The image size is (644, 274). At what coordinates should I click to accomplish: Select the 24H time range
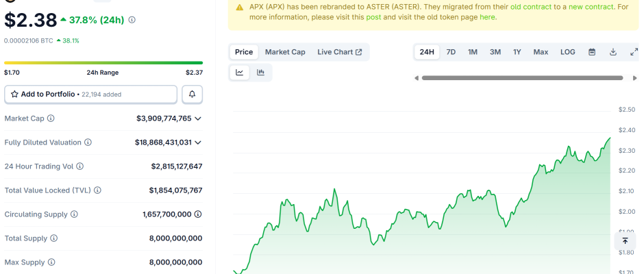click(427, 52)
